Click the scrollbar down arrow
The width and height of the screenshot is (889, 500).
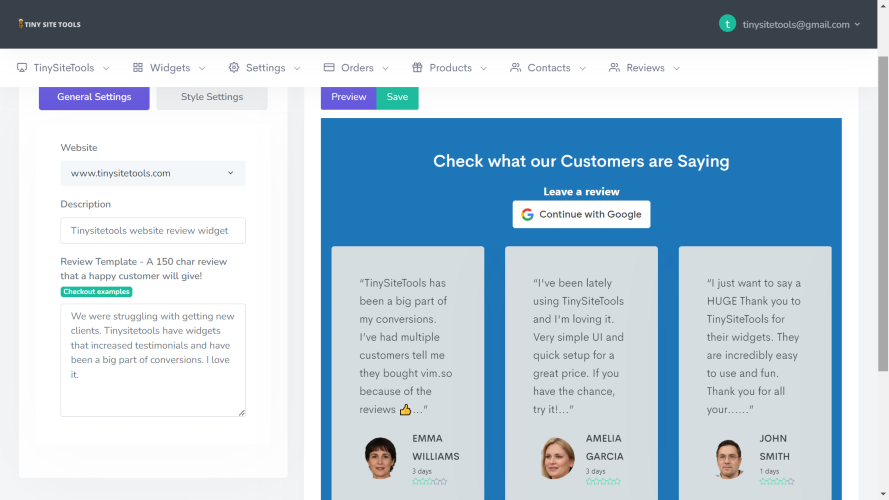click(x=883, y=494)
